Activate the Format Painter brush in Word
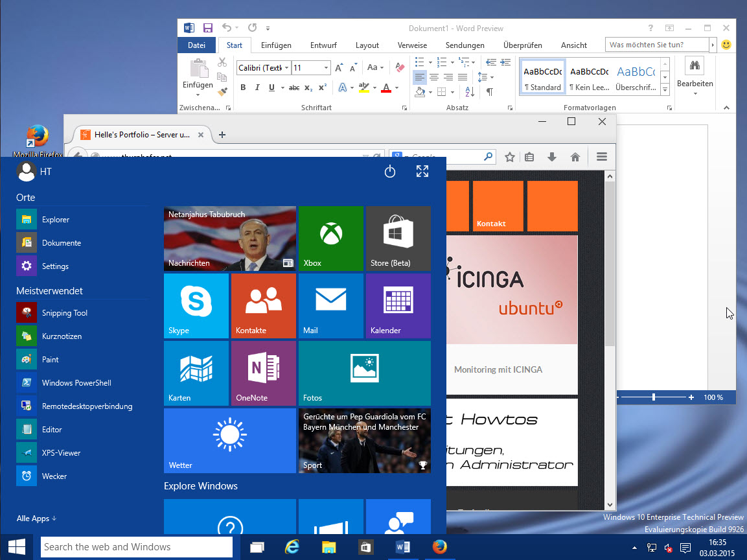 [222, 91]
